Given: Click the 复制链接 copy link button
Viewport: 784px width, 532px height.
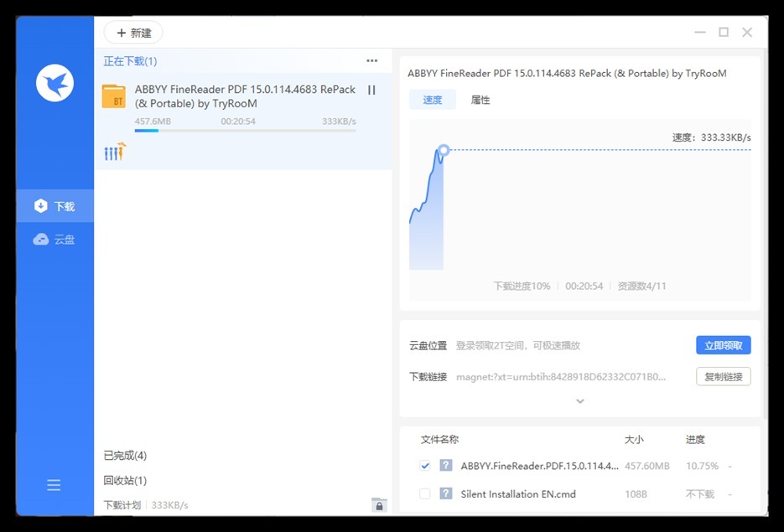Looking at the screenshot, I should pyautogui.click(x=723, y=377).
